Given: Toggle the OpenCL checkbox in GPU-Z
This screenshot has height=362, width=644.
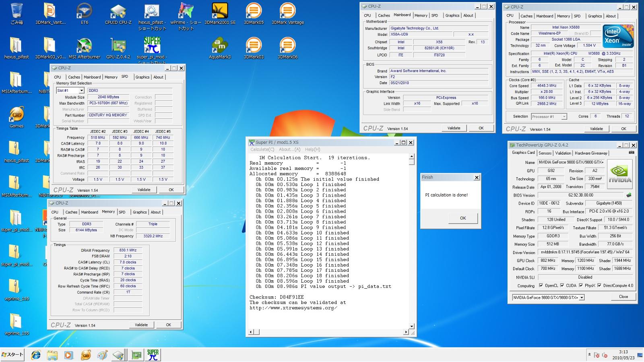Looking at the screenshot, I should pos(541,285).
